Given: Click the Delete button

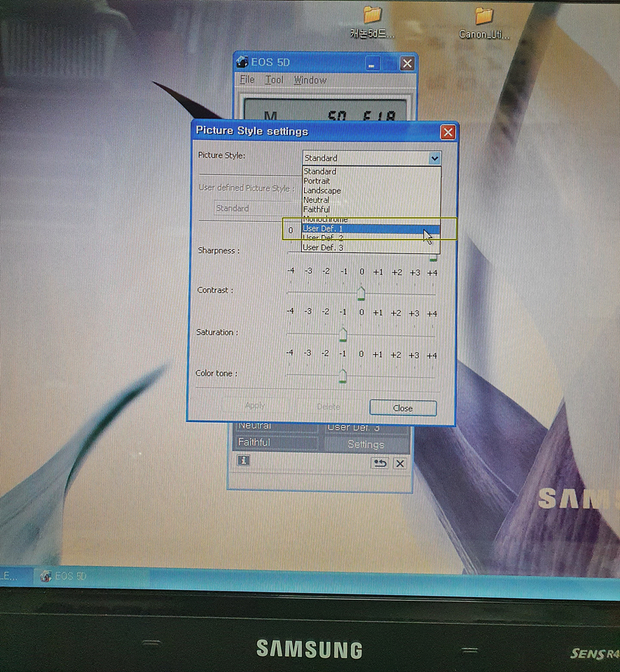Looking at the screenshot, I should tap(329, 407).
